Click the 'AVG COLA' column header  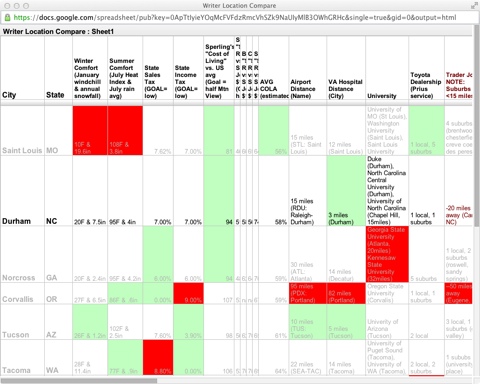pos(274,68)
